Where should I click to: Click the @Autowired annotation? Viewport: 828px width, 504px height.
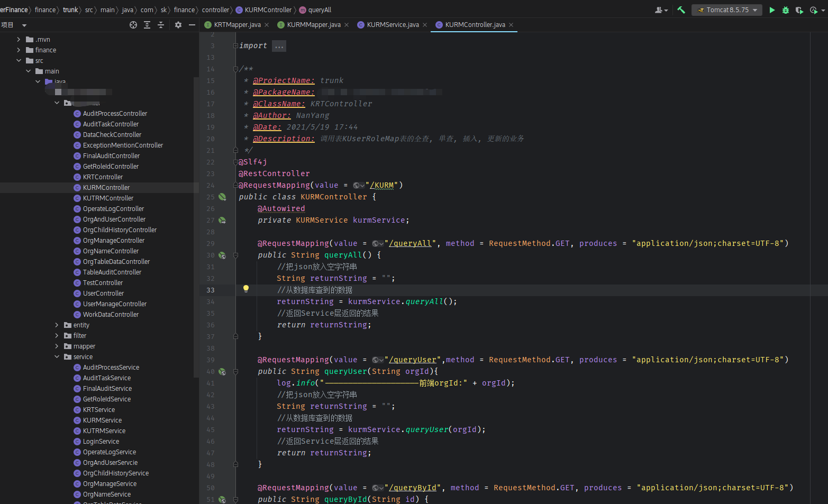tap(281, 208)
